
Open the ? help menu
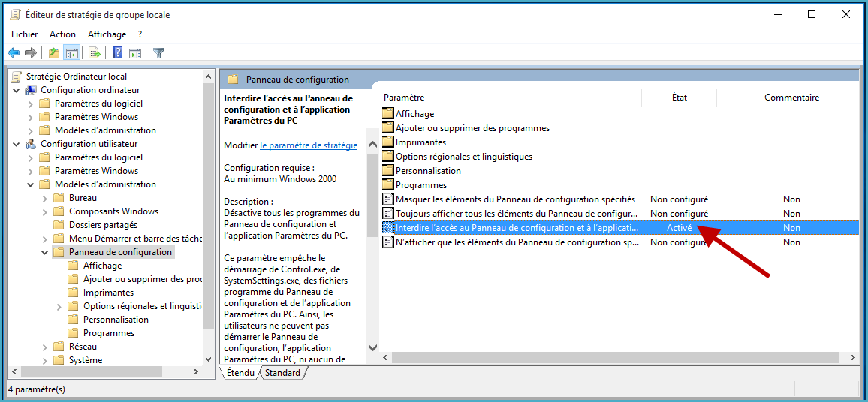pyautogui.click(x=140, y=34)
